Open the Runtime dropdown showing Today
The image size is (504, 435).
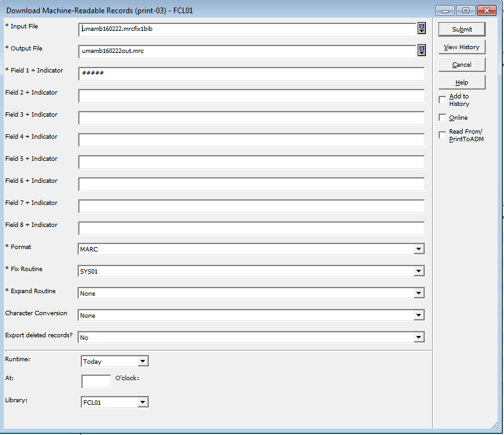pos(142,362)
